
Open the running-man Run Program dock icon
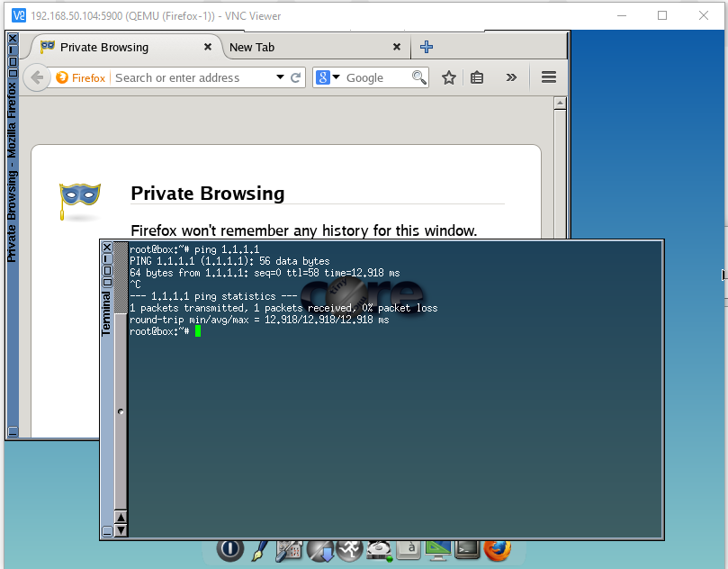350,548
